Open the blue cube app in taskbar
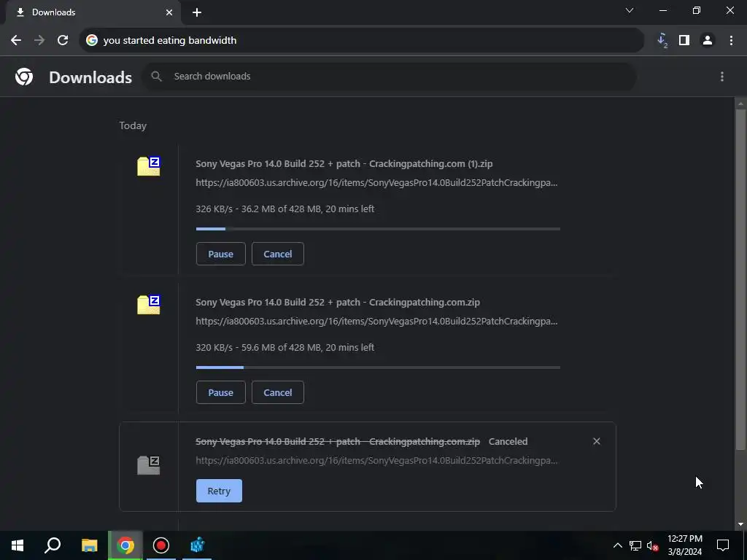This screenshot has height=560, width=747. [197, 545]
